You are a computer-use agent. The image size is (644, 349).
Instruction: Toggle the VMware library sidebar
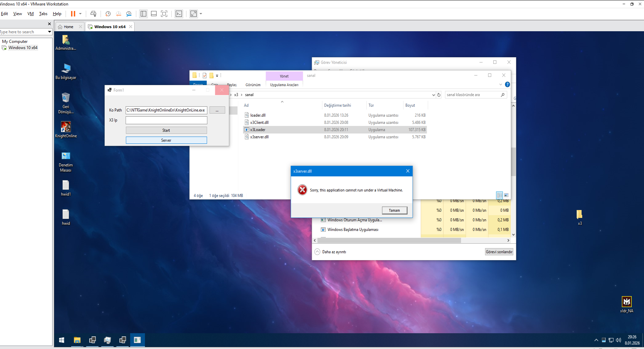143,14
